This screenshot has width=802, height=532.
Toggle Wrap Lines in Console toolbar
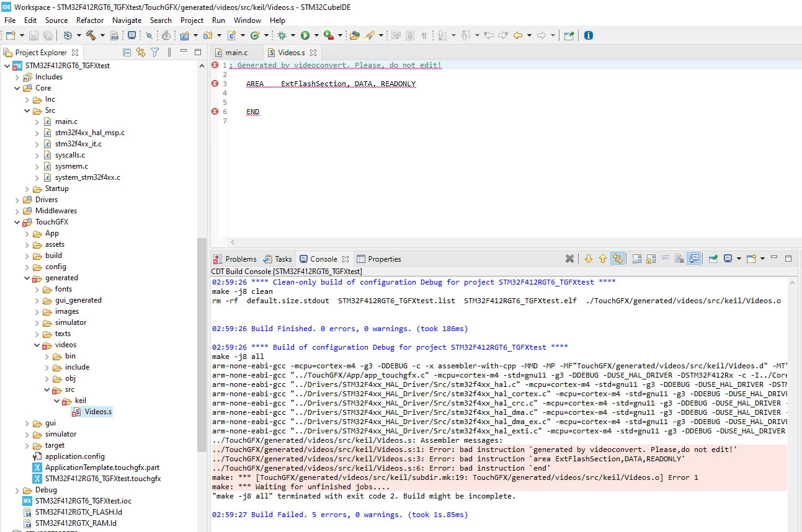(665, 259)
